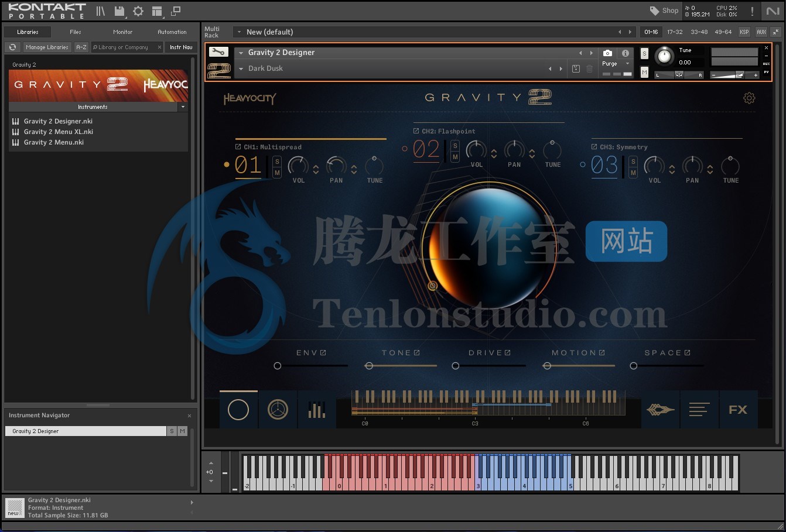Open the main circle page
This screenshot has height=532, width=786.
tap(238, 410)
